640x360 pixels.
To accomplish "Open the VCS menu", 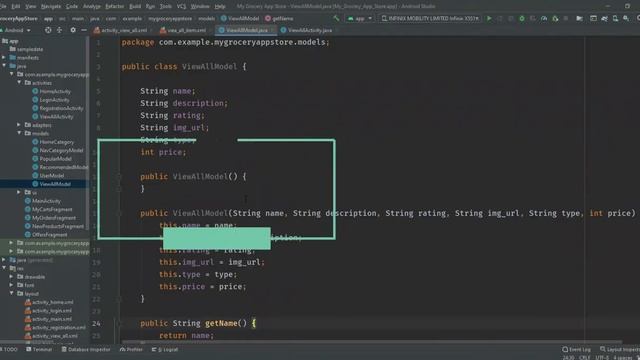I will click(181, 6).
